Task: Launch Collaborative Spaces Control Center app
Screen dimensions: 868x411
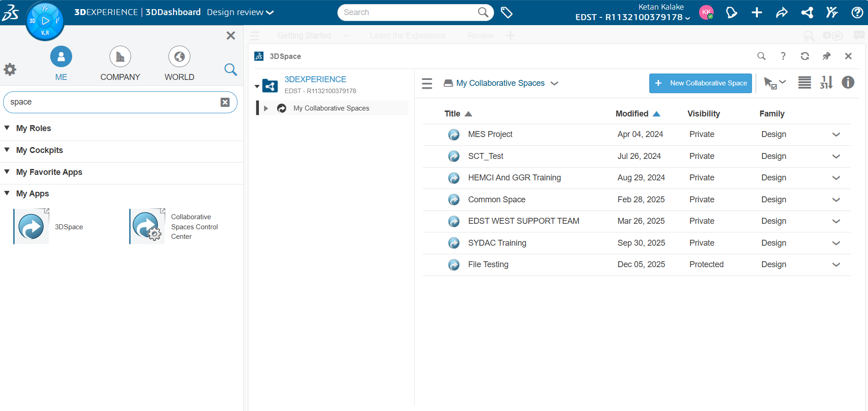Action: [147, 227]
